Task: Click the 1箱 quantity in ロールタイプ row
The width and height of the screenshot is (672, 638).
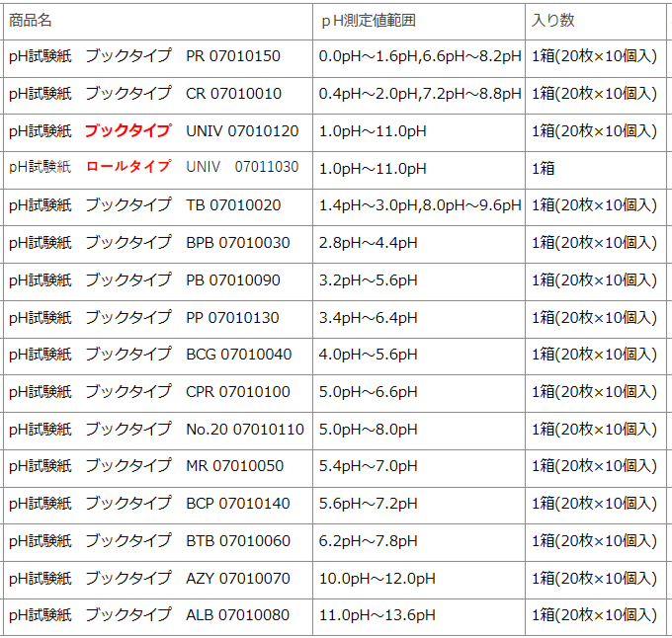Action: coord(544,168)
